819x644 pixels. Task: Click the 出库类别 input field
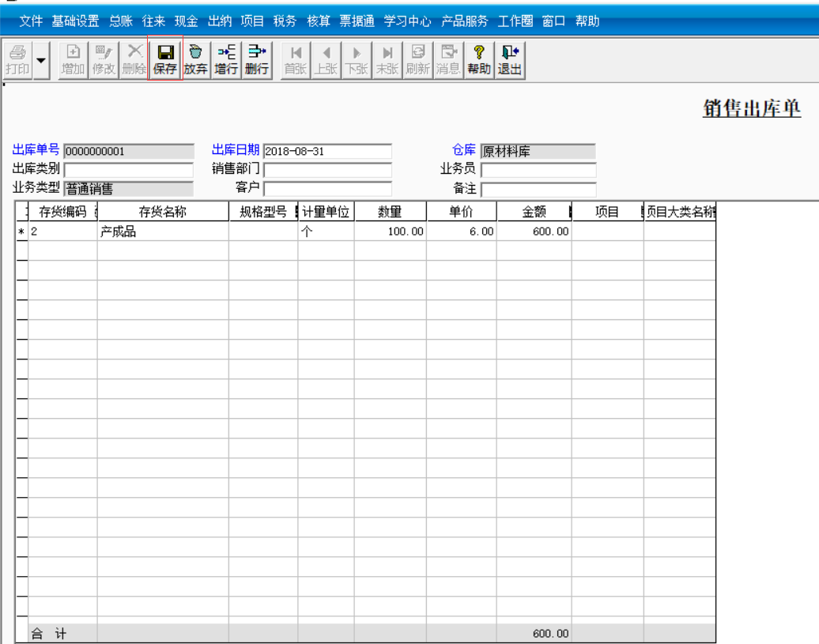coord(128,170)
